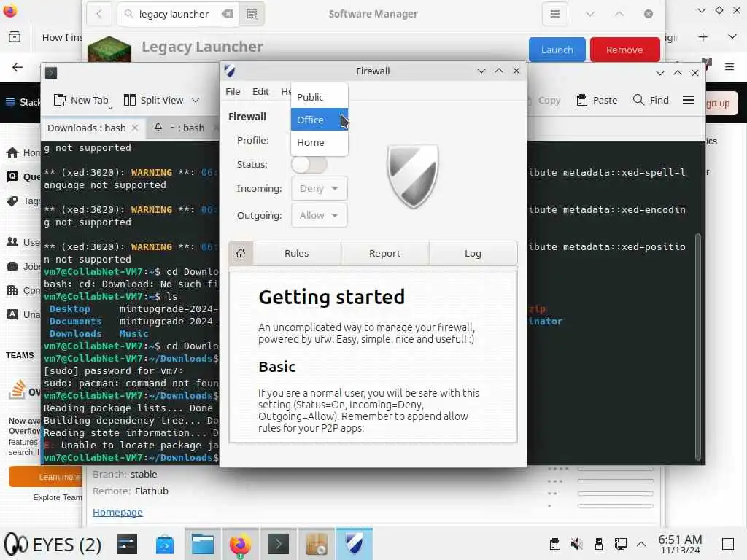Click Launch button for Legacy Launcher
The image size is (747, 560).
click(x=557, y=50)
